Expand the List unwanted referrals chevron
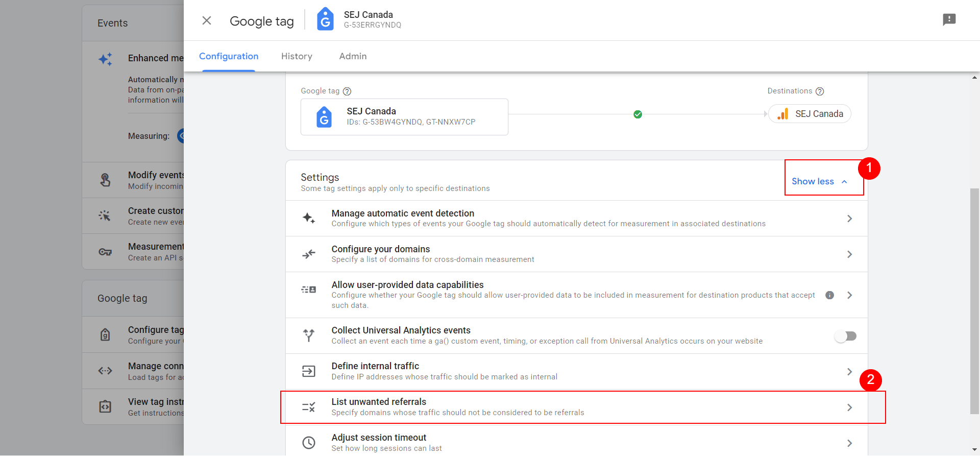 (x=849, y=407)
